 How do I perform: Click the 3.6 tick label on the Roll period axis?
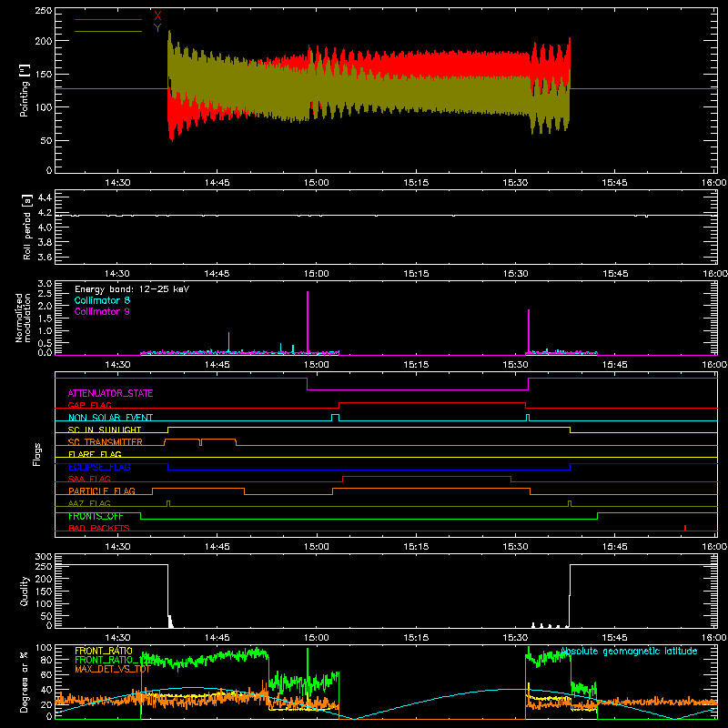click(x=44, y=258)
